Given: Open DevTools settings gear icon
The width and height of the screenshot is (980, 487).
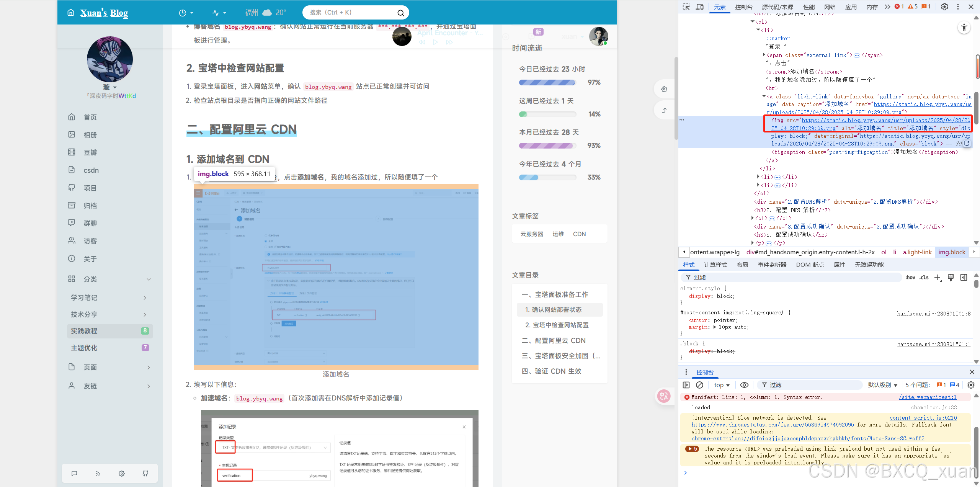Looking at the screenshot, I should [x=944, y=7].
